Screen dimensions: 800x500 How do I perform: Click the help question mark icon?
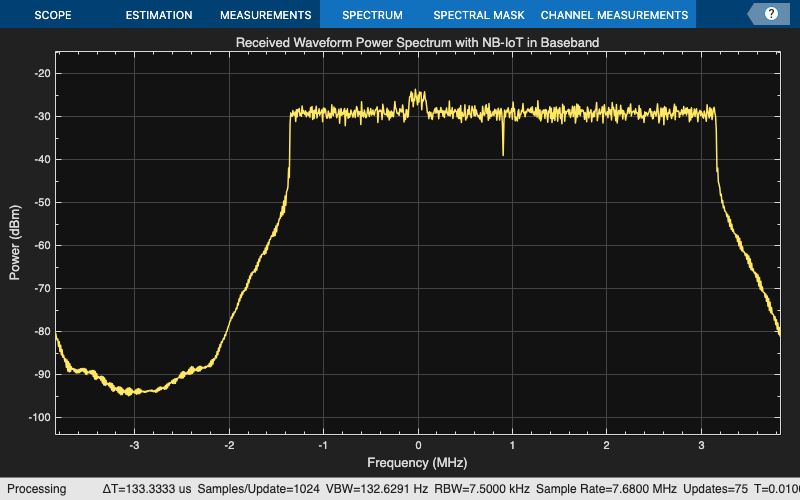coord(771,14)
